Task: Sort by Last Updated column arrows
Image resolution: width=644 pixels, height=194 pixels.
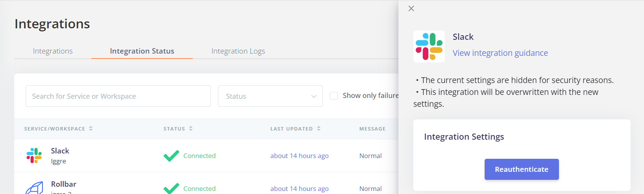Action: [319, 129]
